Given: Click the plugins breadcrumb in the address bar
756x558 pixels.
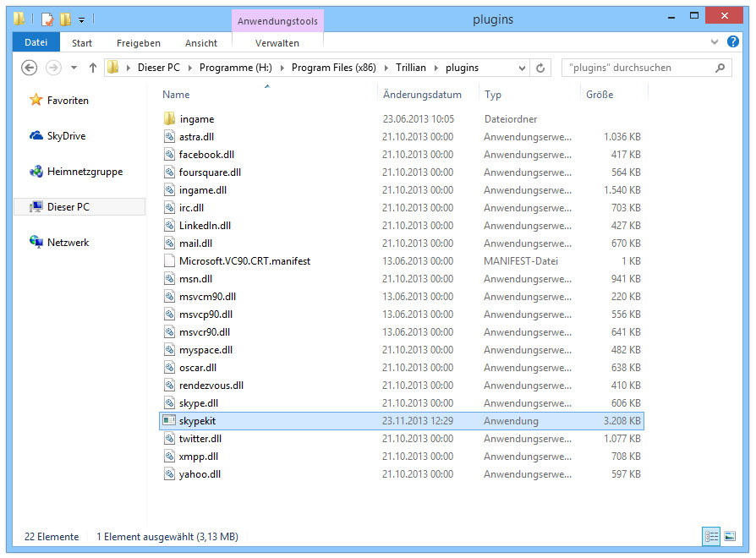Looking at the screenshot, I should click(462, 68).
